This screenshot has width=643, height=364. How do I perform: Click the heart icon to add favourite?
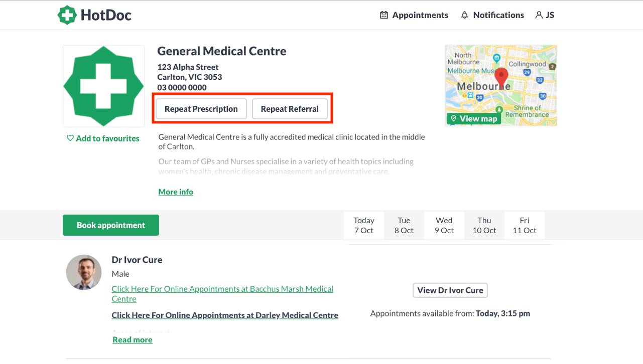[70, 138]
